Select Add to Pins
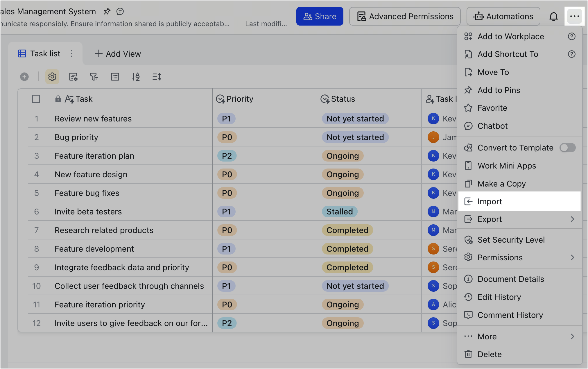The height and width of the screenshot is (369, 588). pyautogui.click(x=519, y=90)
